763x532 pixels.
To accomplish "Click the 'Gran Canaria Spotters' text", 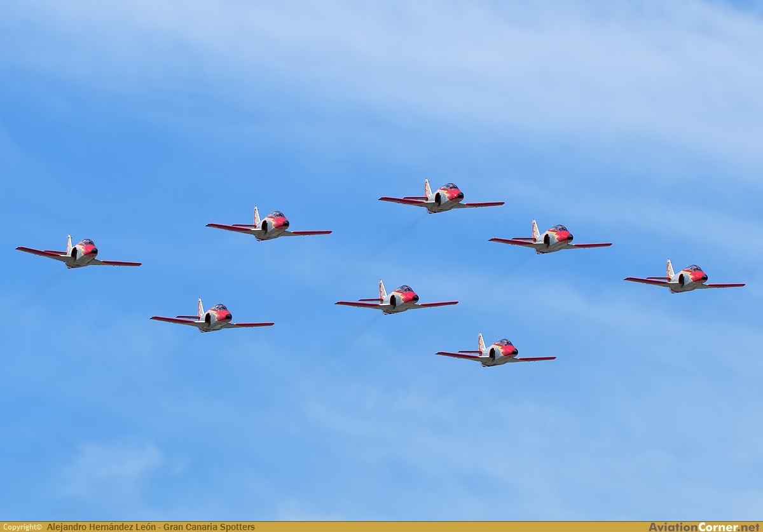I will point(209,527).
